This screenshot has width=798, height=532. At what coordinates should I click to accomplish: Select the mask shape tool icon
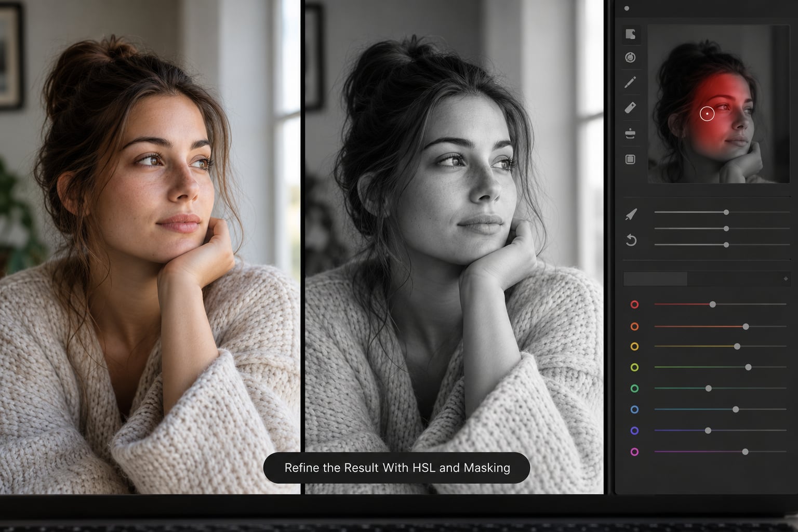pyautogui.click(x=631, y=34)
